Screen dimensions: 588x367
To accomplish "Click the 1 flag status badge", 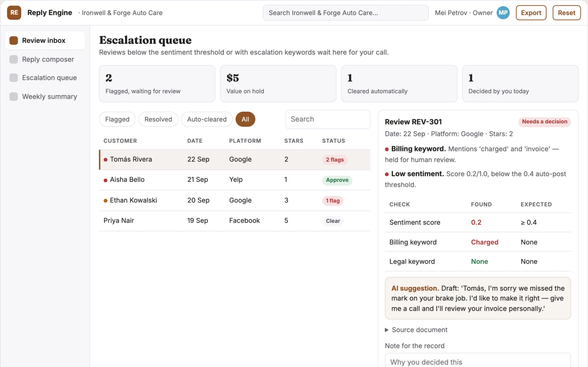I will point(333,201).
